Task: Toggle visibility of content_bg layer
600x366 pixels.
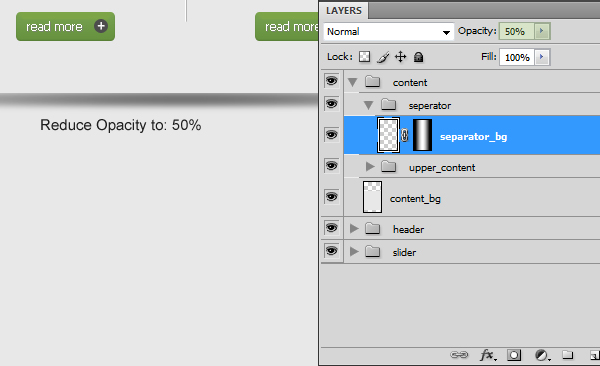Action: tap(331, 197)
